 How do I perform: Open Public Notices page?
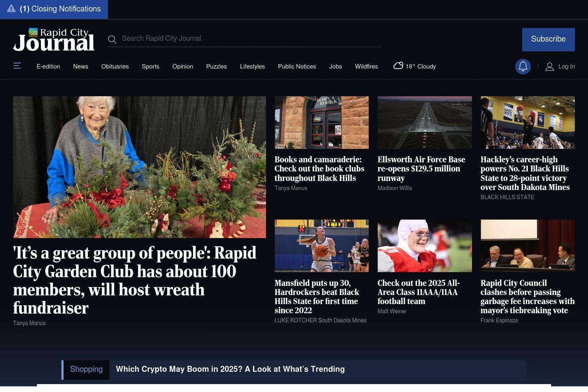click(297, 67)
